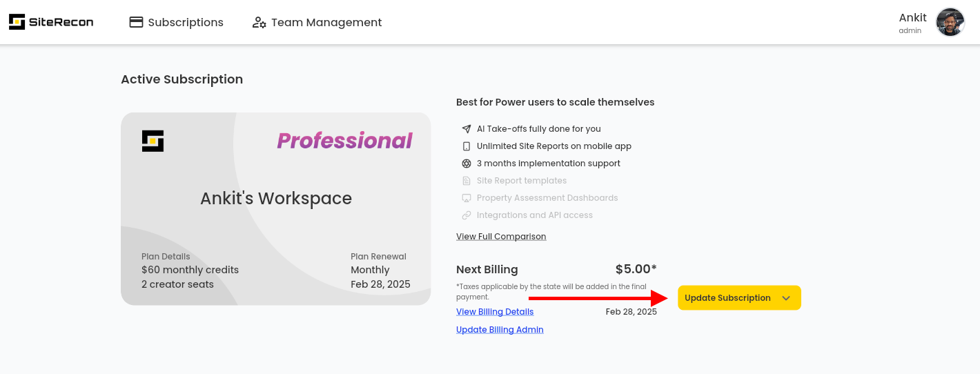This screenshot has width=980, height=374.
Task: Open View Full Comparison link
Action: tap(501, 237)
